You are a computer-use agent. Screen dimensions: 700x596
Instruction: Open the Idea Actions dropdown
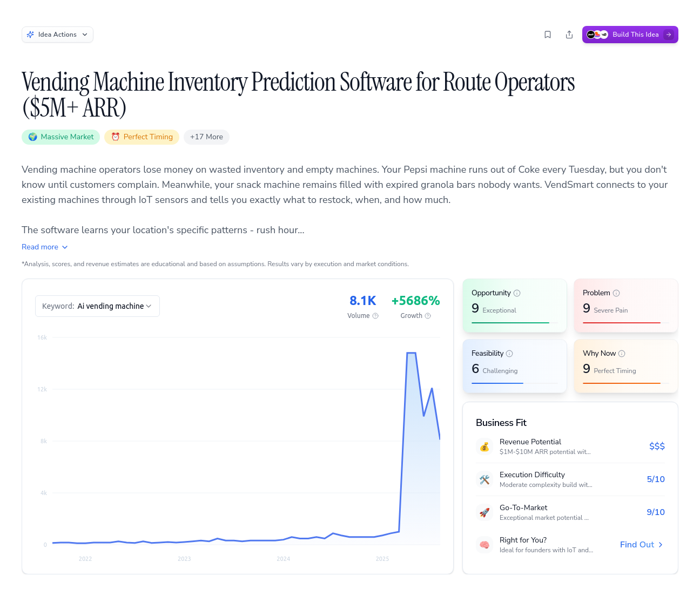[x=57, y=35]
